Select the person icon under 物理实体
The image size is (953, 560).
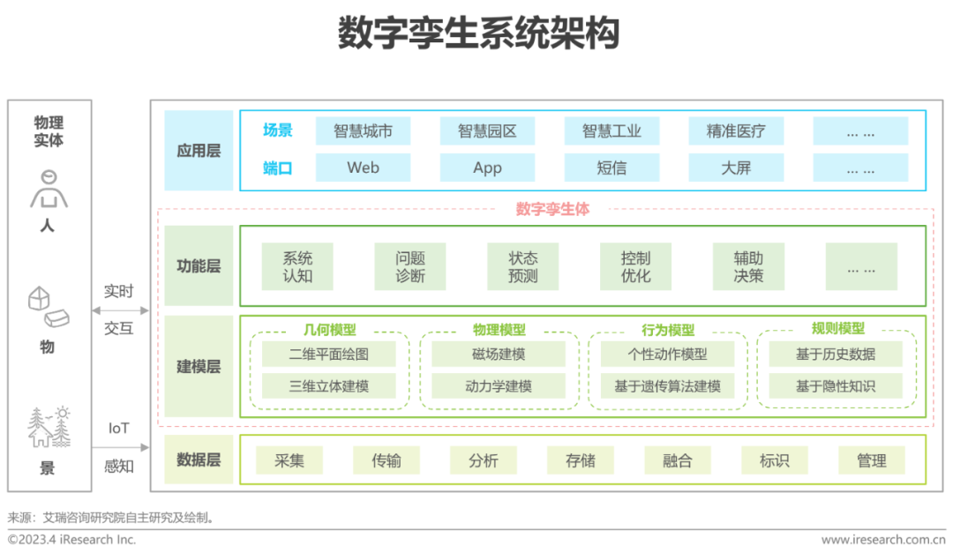pos(47,187)
